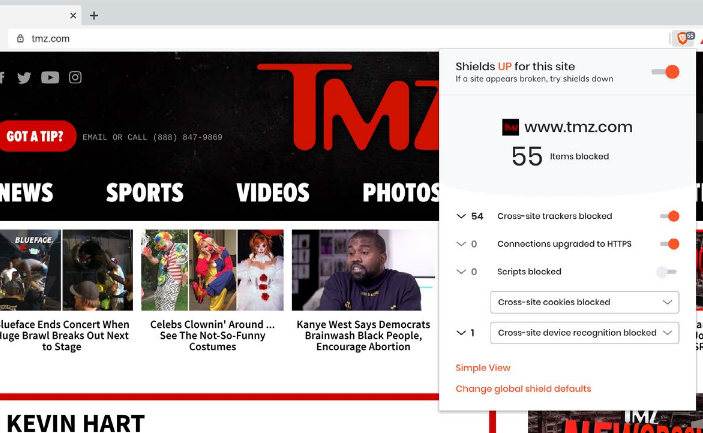Open Celebs Clownin' Around headline link
703x433 pixels.
point(213,335)
